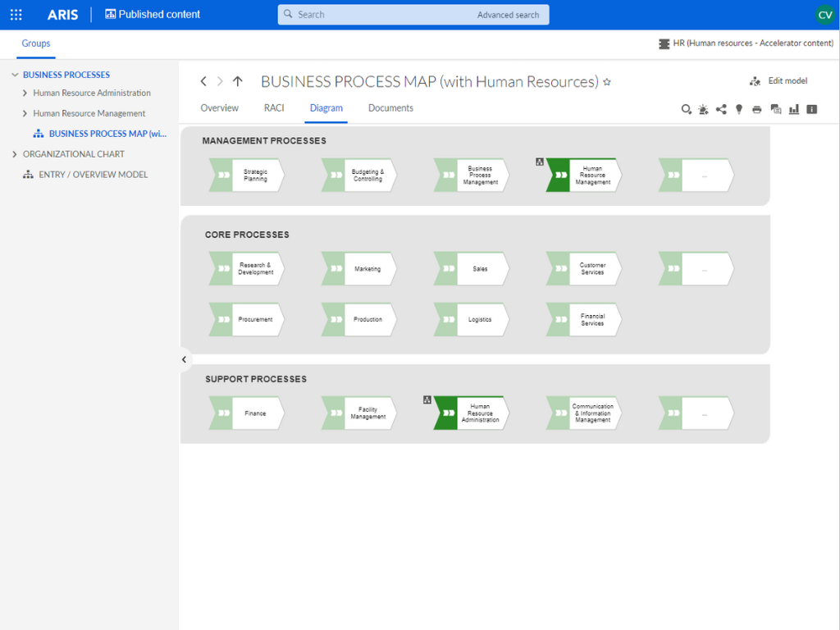Click the alarm light icon in diagram toolbar
The height and width of the screenshot is (630, 840).
pos(703,109)
